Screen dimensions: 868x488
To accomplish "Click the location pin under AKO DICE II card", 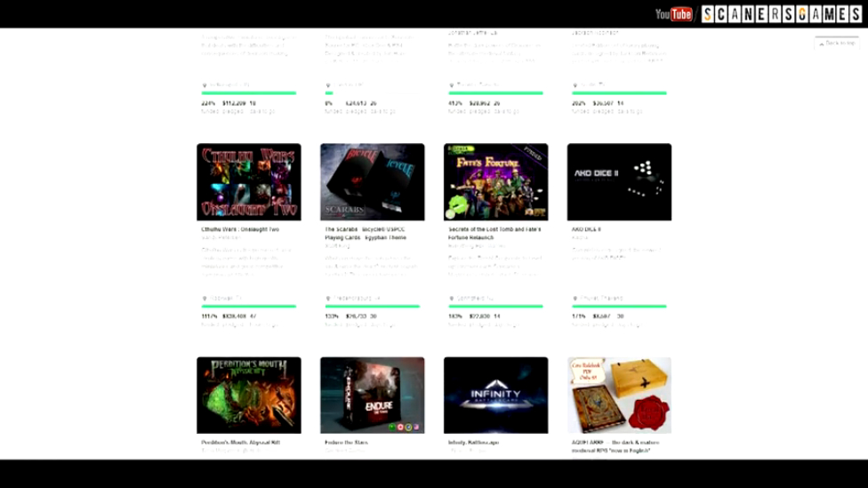I will [575, 299].
